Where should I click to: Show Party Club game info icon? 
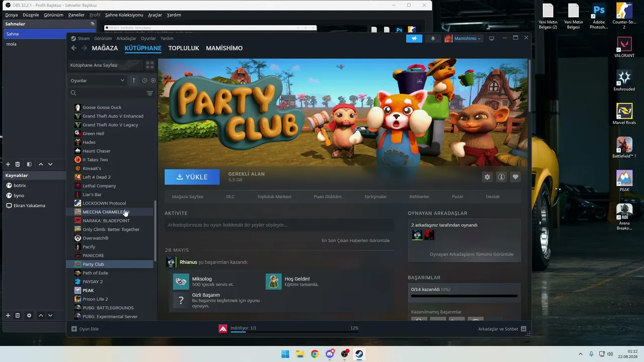[501, 177]
